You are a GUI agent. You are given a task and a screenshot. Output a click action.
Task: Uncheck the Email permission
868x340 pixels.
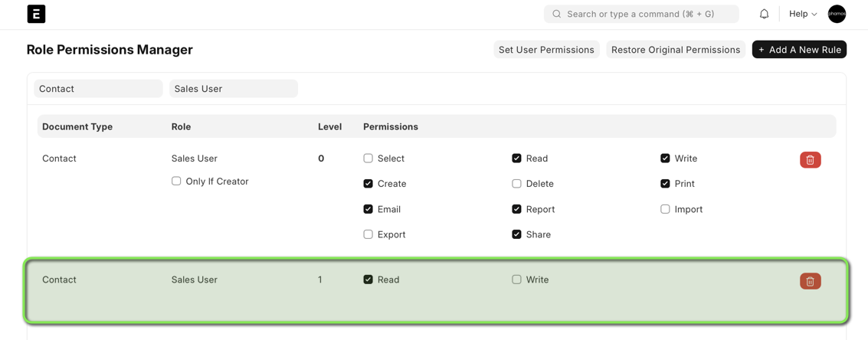368,209
